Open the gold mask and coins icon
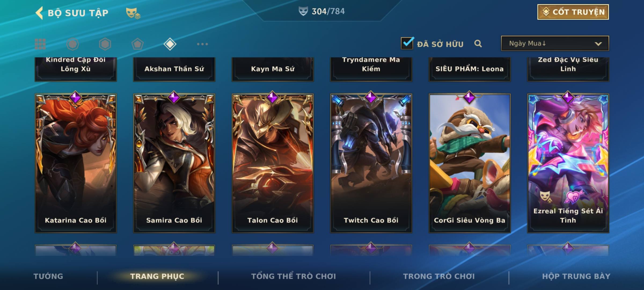Image resolution: width=644 pixels, height=290 pixels. (133, 13)
